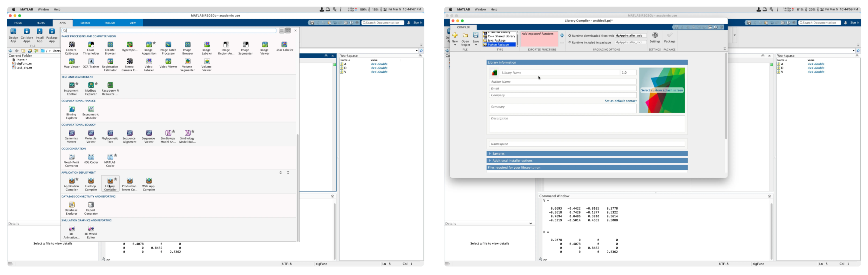Launch the Raspberry Pi Resource app

[110, 89]
